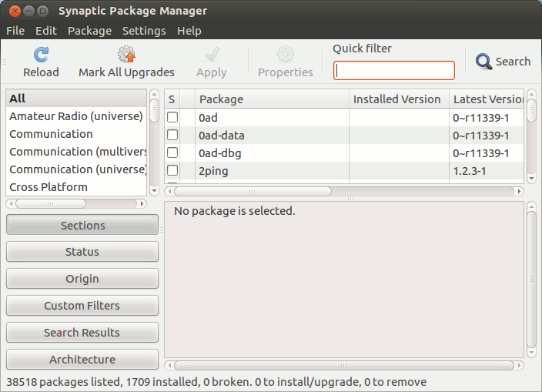Click the Reload toolbar icon
Screen dimensions: 542x392
click(41, 54)
